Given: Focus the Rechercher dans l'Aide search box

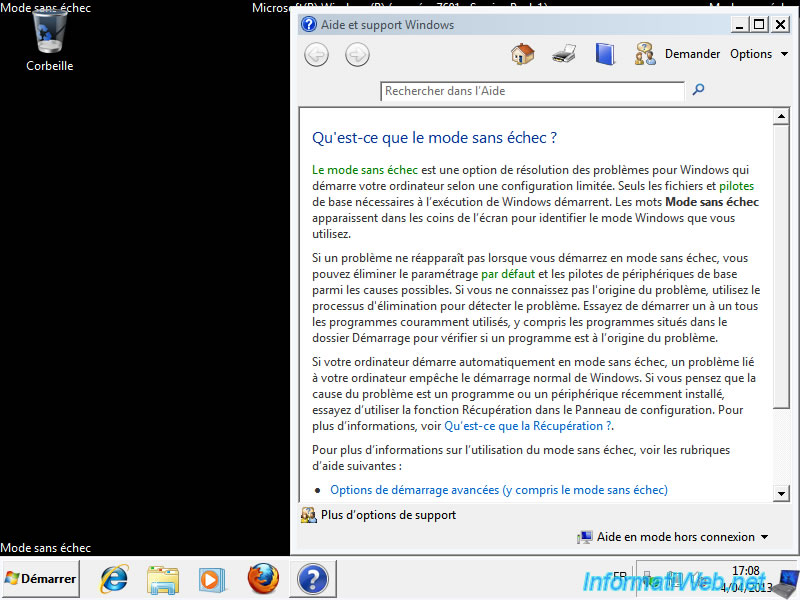Looking at the screenshot, I should pyautogui.click(x=532, y=91).
